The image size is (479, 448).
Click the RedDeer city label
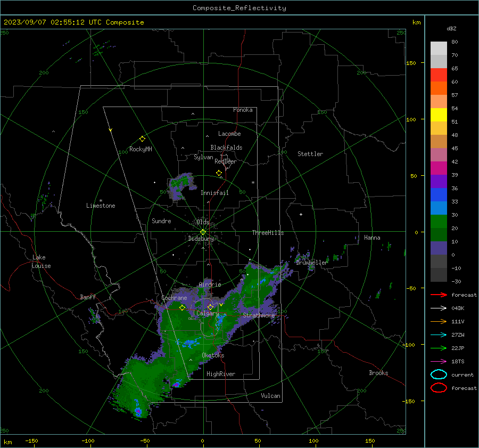tap(226, 161)
